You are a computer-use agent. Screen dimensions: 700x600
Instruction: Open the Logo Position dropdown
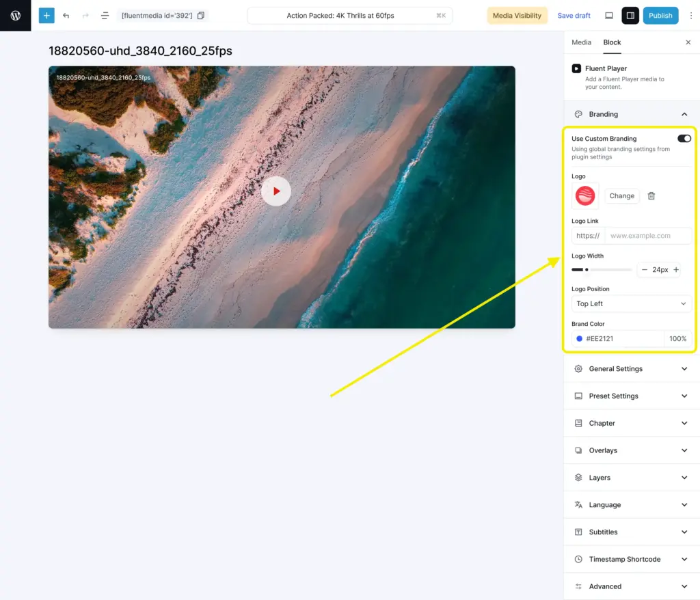point(631,303)
